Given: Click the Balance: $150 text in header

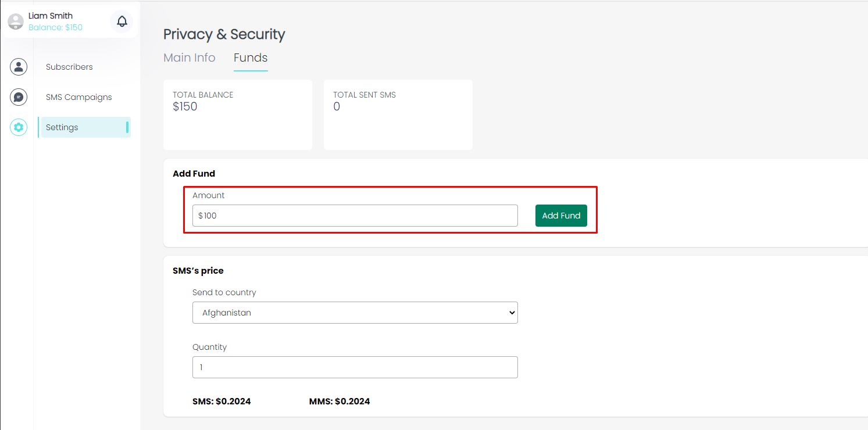Looking at the screenshot, I should click(56, 27).
